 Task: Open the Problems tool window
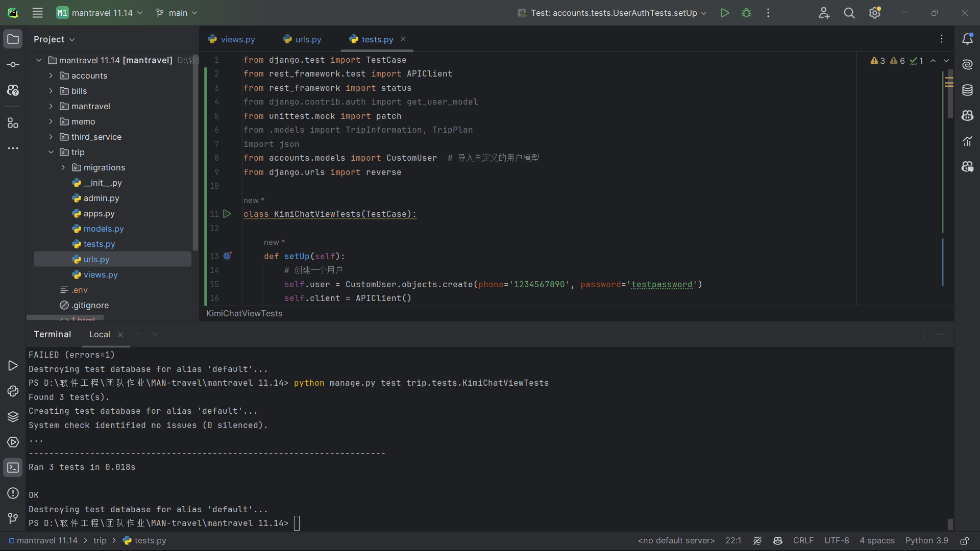coord(13,493)
